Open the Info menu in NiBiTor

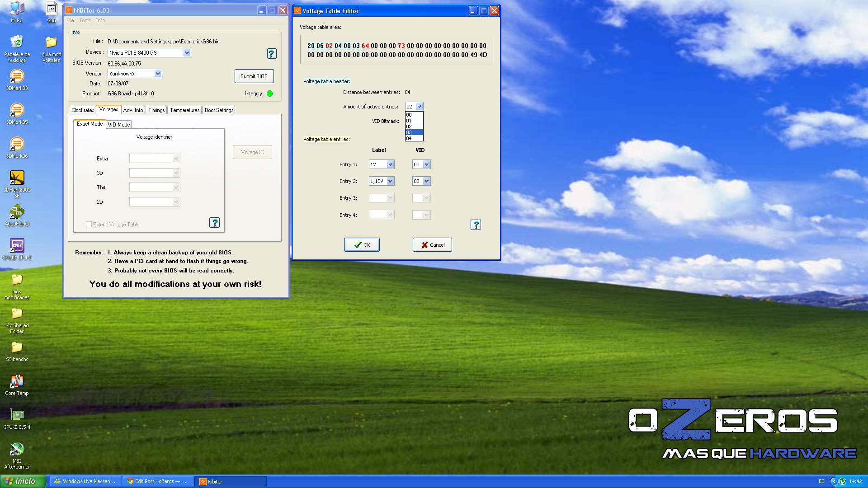point(100,20)
